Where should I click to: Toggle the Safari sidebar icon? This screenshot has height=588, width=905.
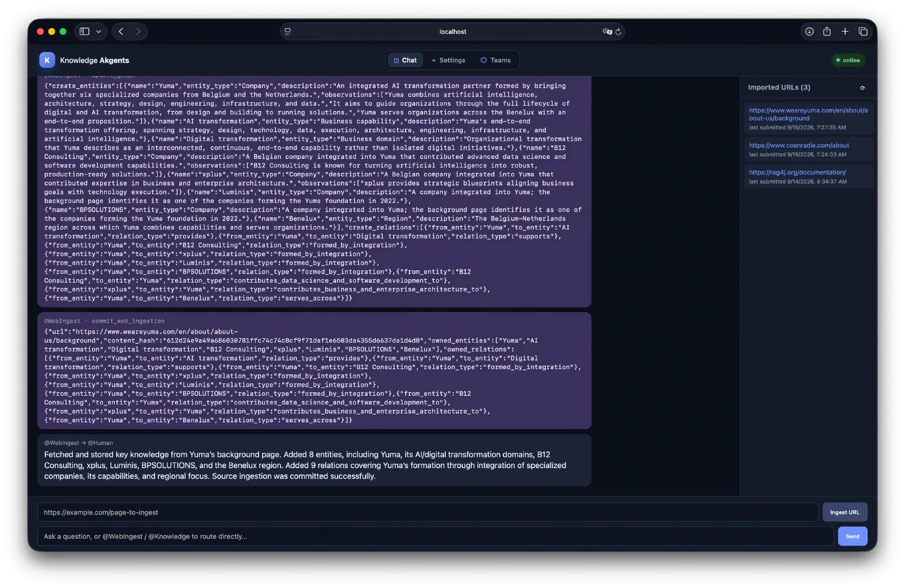84,32
